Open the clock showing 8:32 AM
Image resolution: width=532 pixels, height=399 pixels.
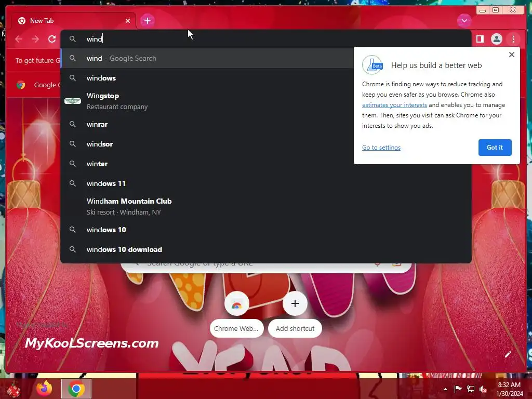click(x=509, y=389)
